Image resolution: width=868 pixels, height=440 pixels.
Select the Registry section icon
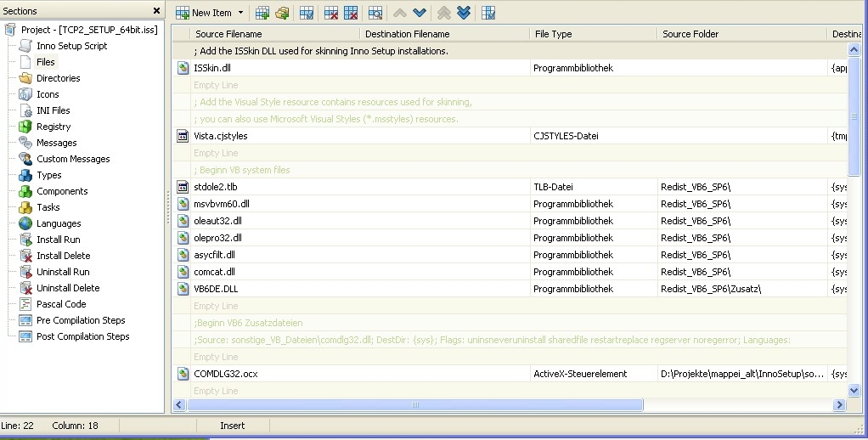(x=25, y=127)
